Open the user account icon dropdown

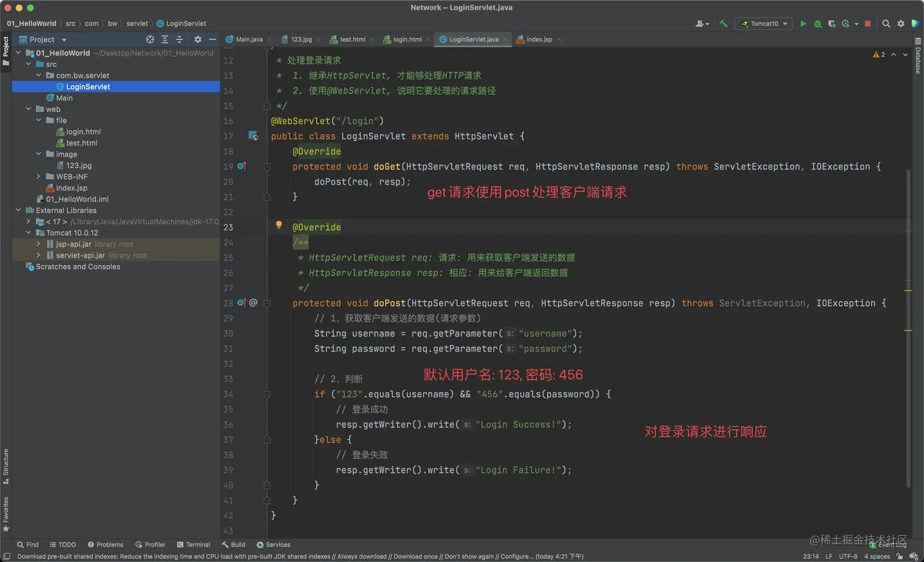(702, 24)
